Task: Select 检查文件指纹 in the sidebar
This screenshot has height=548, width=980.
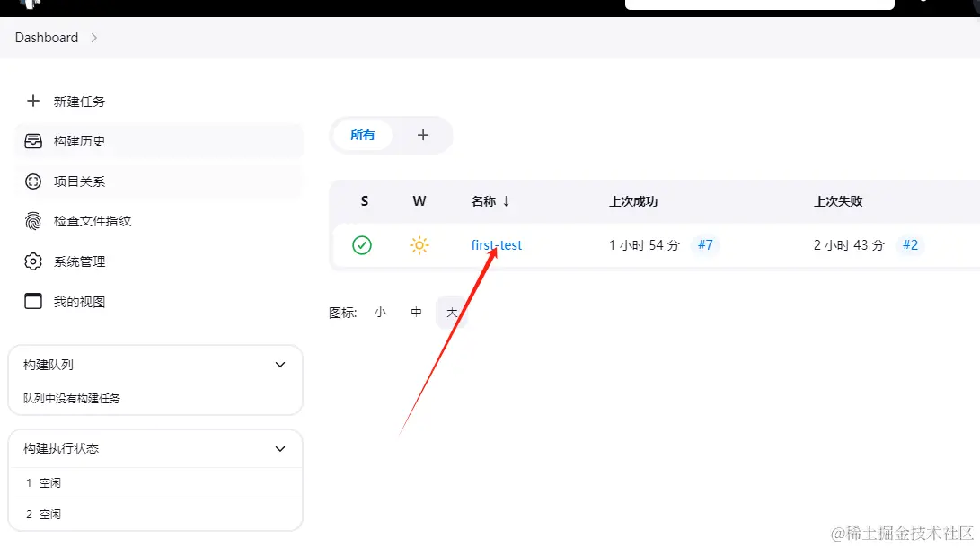Action: pyautogui.click(x=93, y=221)
